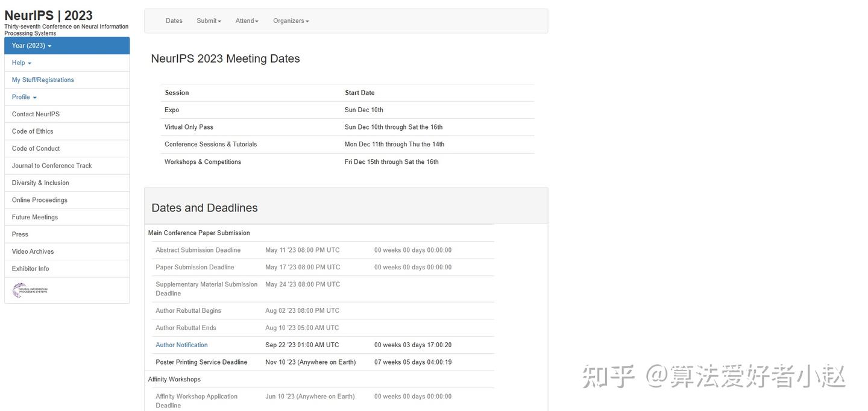
Task: Open the Attend dropdown in the navbar
Action: [246, 20]
